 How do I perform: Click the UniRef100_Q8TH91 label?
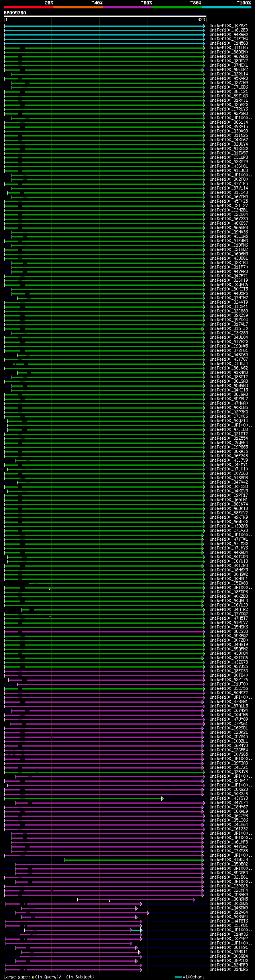[229, 948]
